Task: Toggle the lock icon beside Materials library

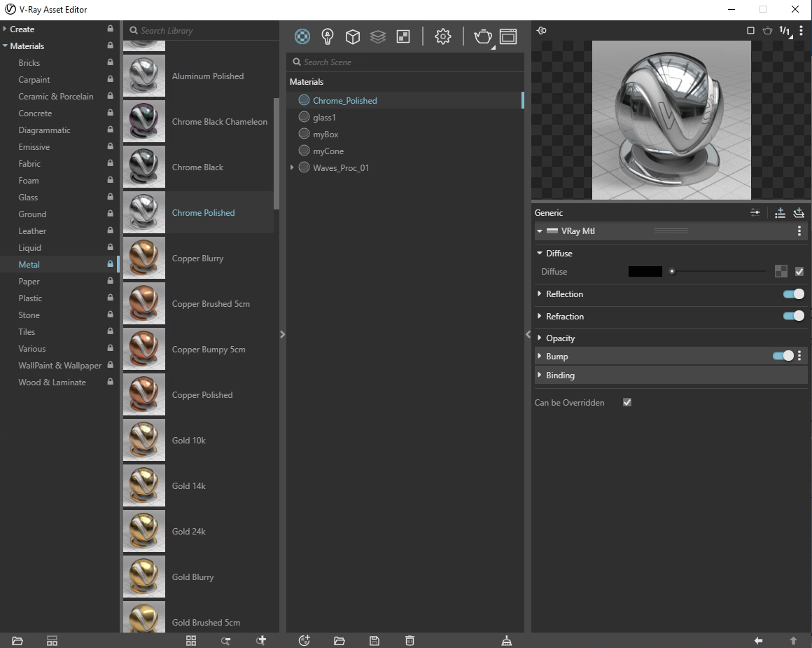Action: (x=111, y=46)
